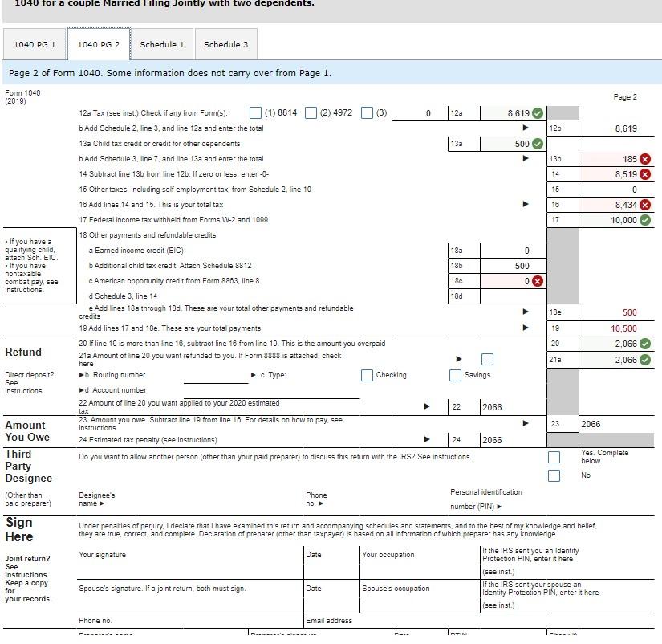The height and width of the screenshot is (644, 662).
Task: Tick the Form 8888 attached checkbox
Action: (487, 359)
